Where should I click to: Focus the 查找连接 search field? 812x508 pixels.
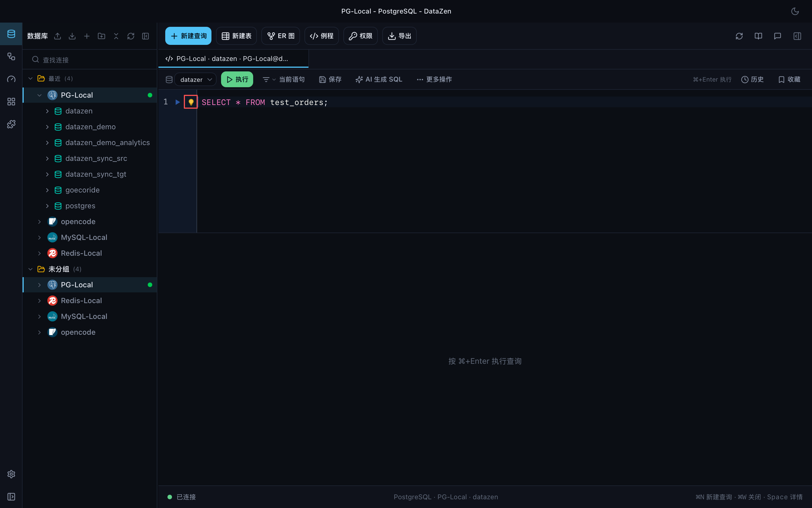pos(90,60)
